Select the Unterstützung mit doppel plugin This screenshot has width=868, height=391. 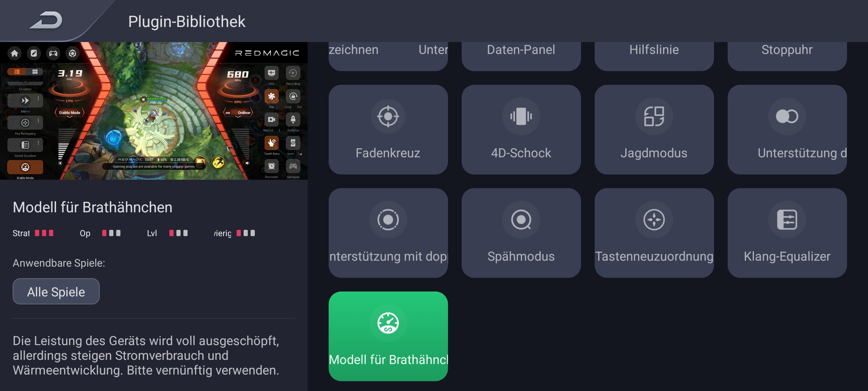[x=388, y=233]
